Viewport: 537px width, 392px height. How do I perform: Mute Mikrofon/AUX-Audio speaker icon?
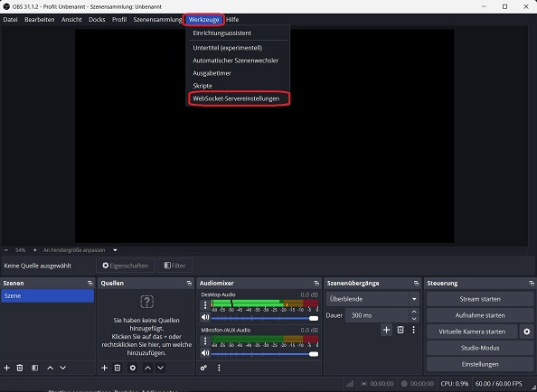point(205,352)
